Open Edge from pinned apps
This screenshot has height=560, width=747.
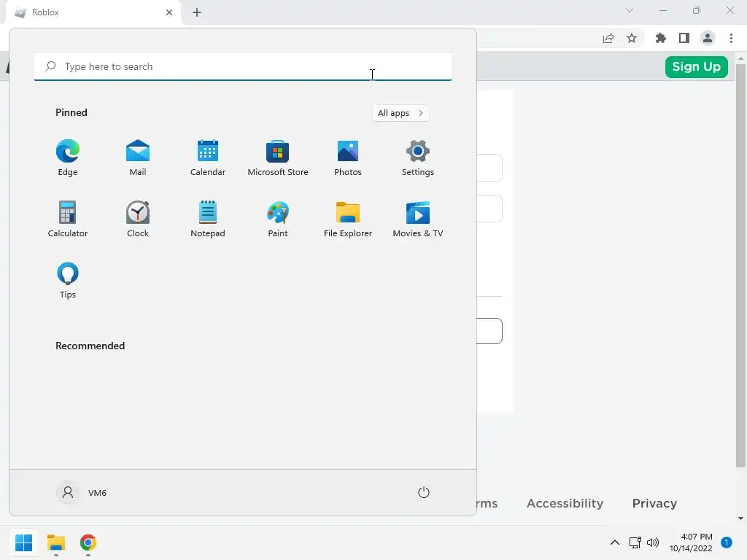[68, 158]
